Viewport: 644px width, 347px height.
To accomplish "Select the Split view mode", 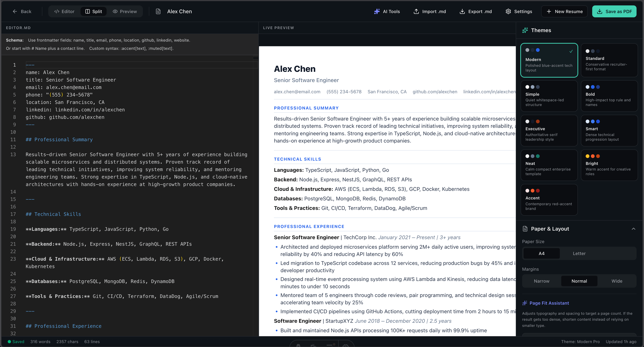I will tap(94, 12).
